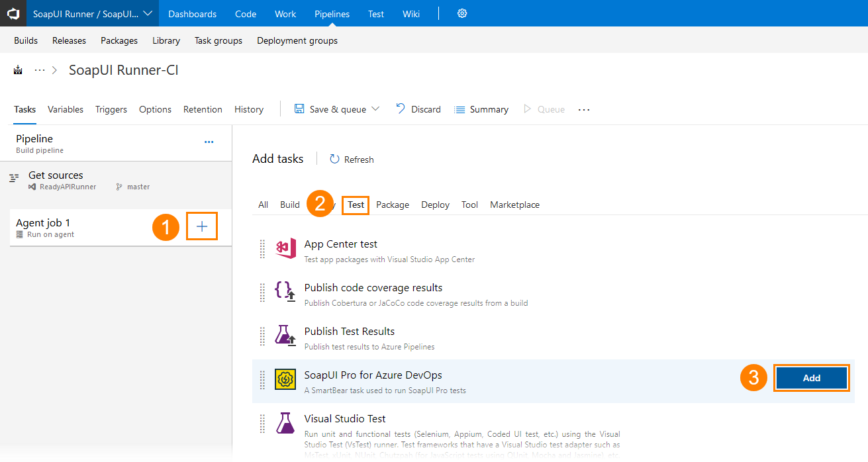This screenshot has height=462, width=868.
Task: Click the Azure DevOps logo
Action: click(13, 13)
